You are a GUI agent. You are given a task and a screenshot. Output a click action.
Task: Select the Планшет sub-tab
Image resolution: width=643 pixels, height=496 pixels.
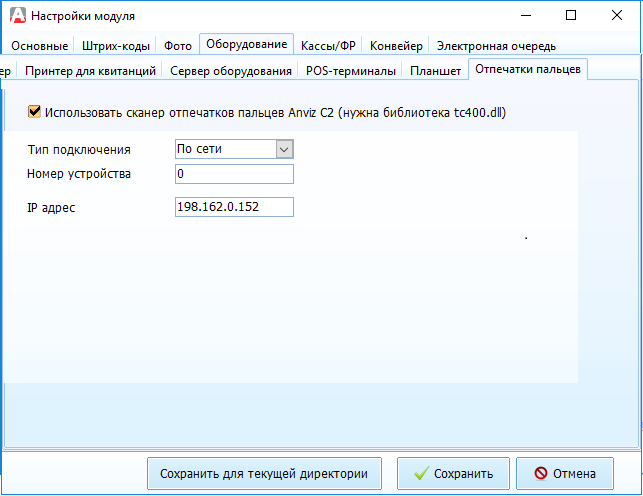(436, 71)
